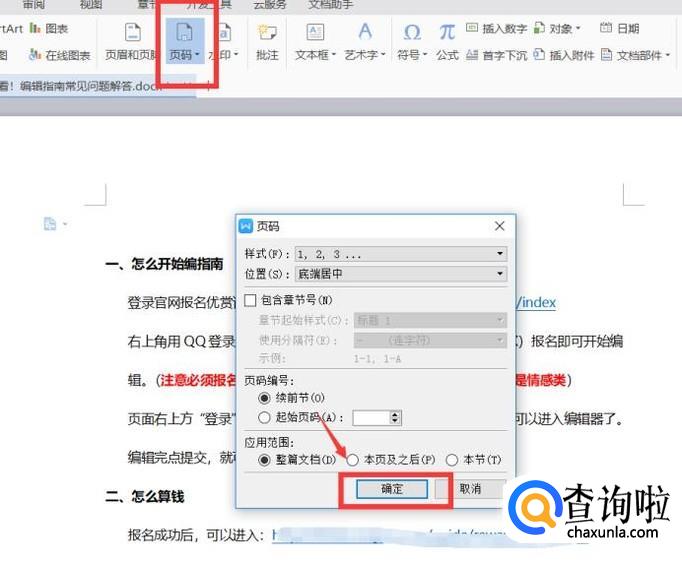Open the 审阅 ribbon tab
The image size is (682, 563).
point(34,4)
